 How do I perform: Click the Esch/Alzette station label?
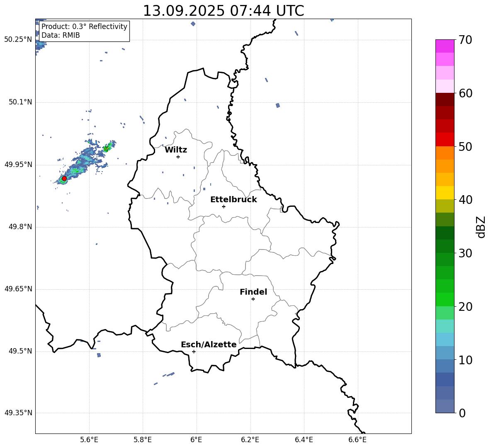(x=209, y=344)
